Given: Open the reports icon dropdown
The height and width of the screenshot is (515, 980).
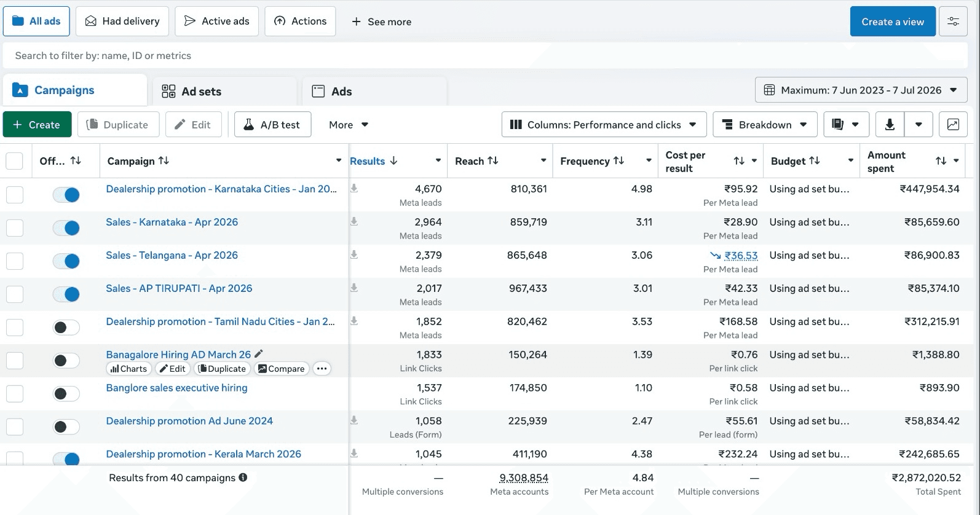Looking at the screenshot, I should click(x=846, y=125).
